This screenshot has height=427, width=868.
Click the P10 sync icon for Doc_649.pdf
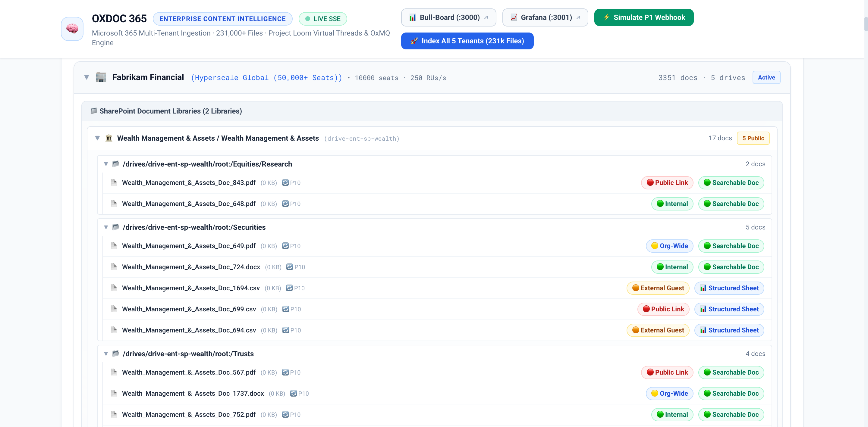tap(285, 246)
